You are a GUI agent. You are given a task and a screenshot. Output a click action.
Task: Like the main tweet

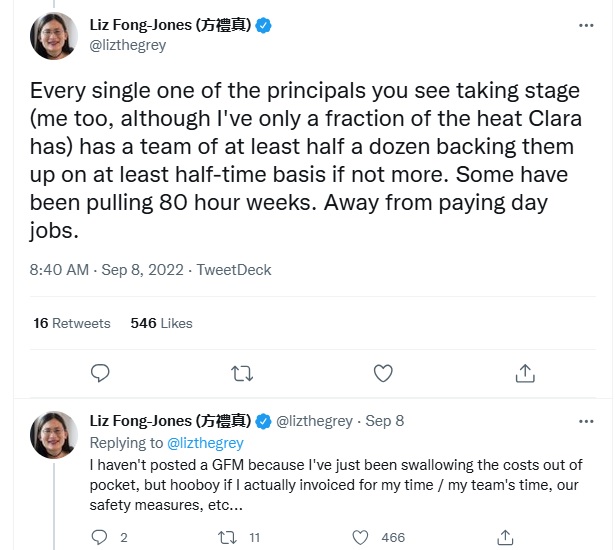point(383,373)
